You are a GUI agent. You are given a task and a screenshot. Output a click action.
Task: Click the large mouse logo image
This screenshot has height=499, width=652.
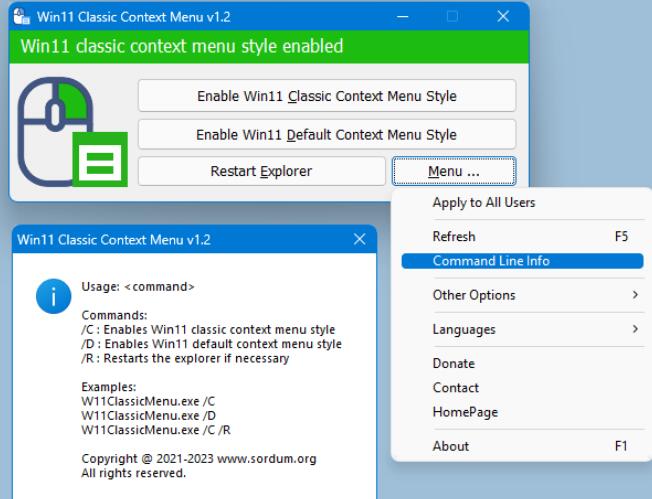[72, 131]
